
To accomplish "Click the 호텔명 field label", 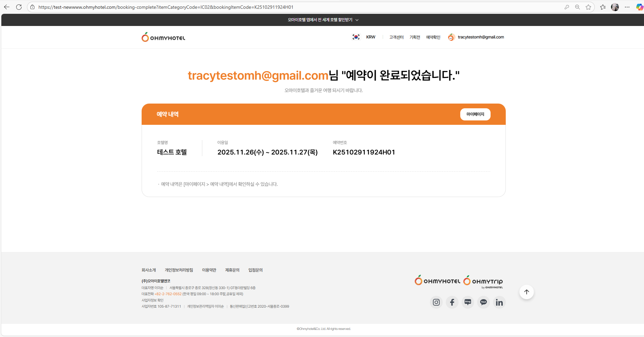I will [x=163, y=143].
